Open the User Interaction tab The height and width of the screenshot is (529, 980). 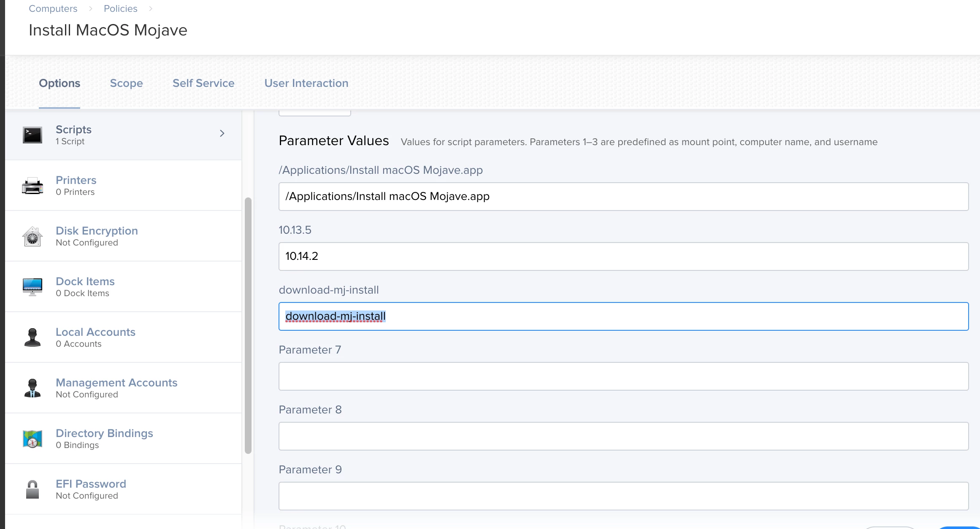[306, 83]
